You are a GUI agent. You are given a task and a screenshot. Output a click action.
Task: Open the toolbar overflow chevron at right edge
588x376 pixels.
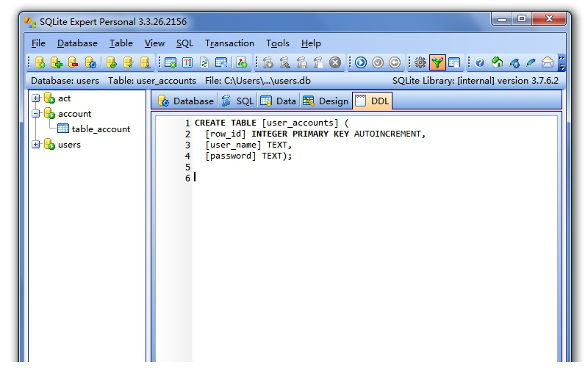point(562,62)
